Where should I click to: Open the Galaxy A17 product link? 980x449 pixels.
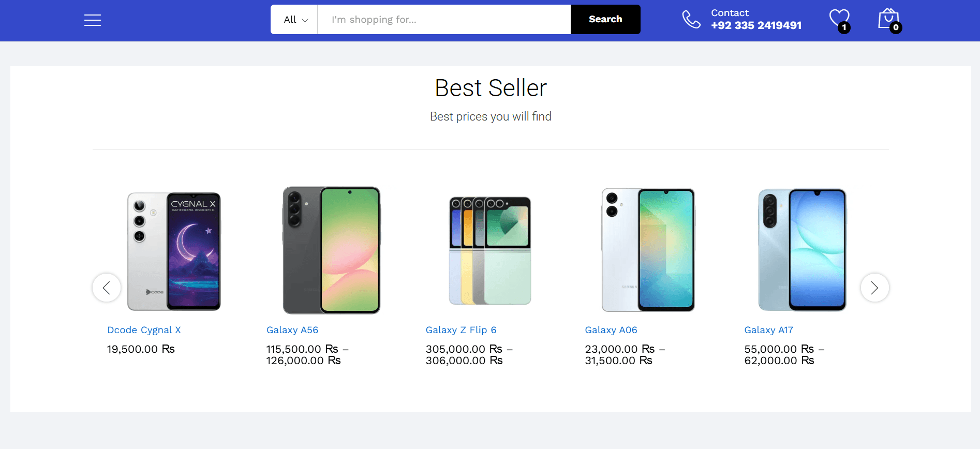pos(769,330)
